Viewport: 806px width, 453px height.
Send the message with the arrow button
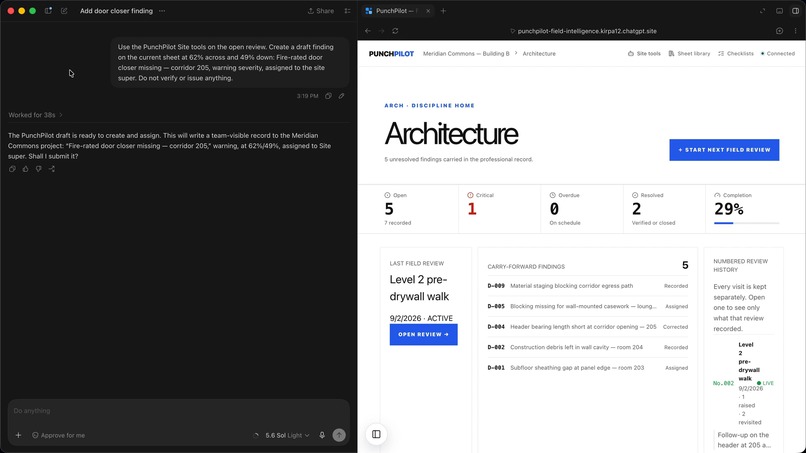pos(339,435)
